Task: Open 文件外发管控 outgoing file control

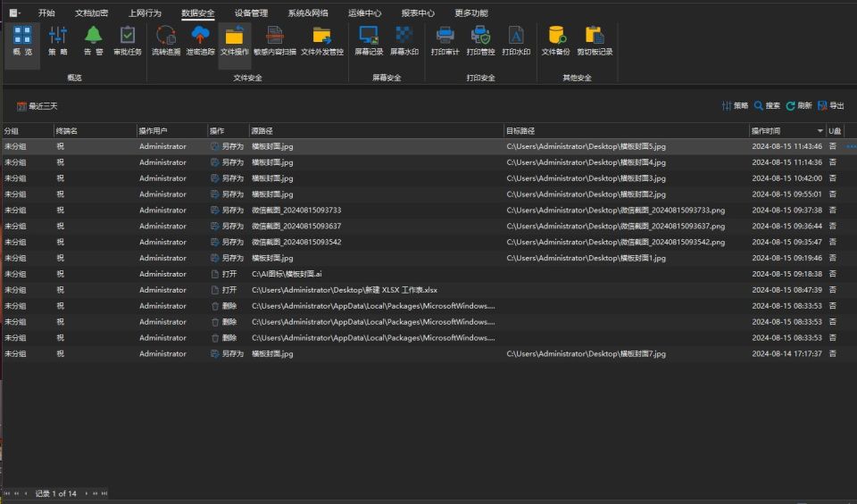Action: point(322,42)
